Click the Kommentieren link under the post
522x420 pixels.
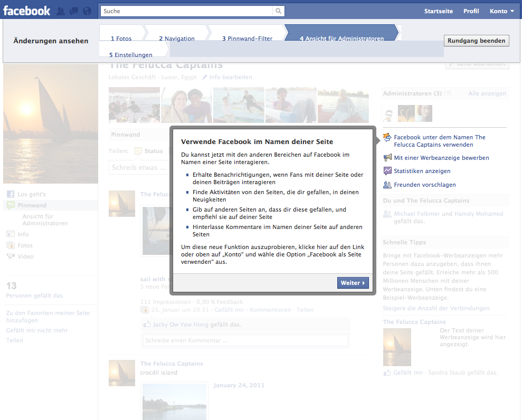[x=270, y=310]
